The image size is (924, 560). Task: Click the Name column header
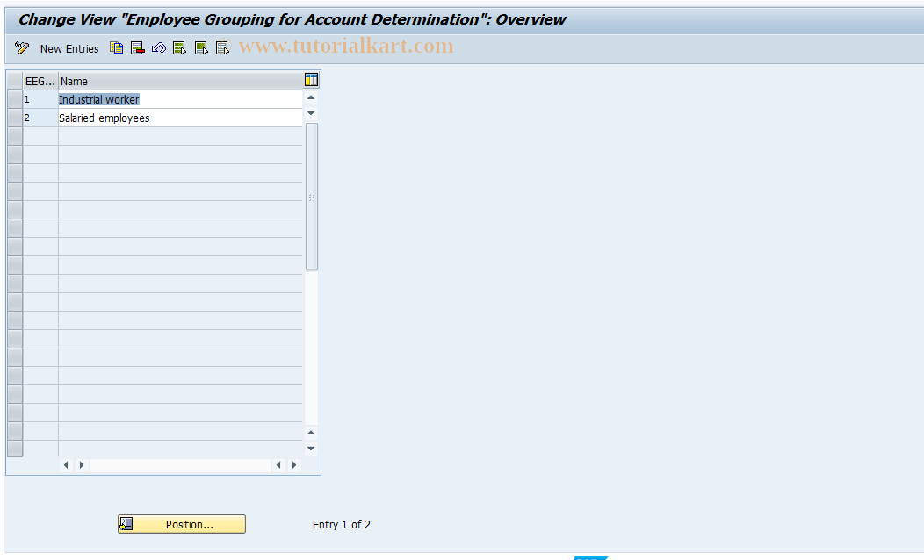[x=180, y=82]
